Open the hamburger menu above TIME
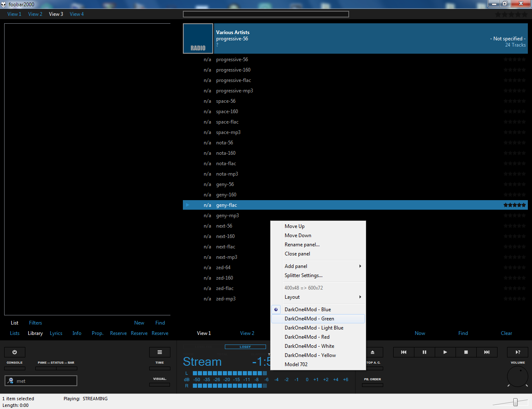532x409 pixels. coord(160,352)
